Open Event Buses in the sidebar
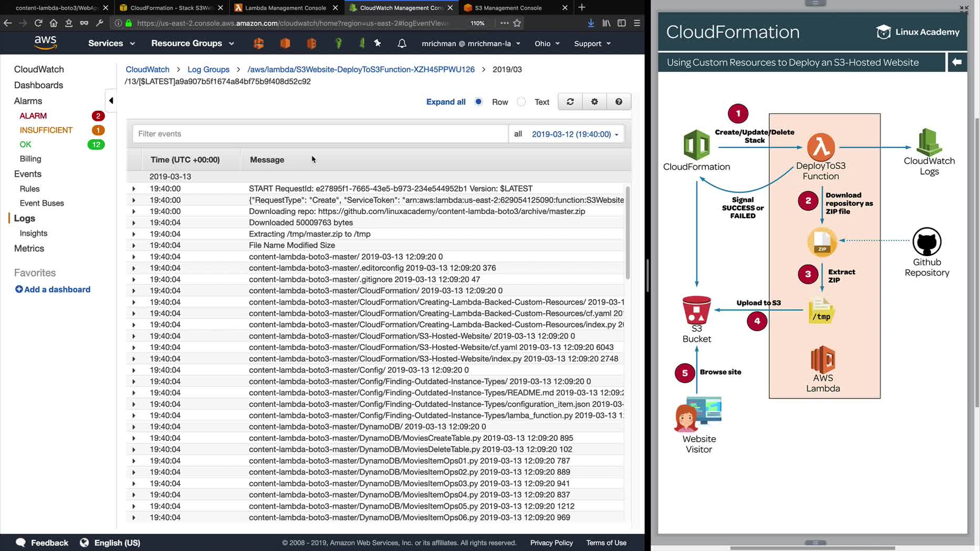The height and width of the screenshot is (551, 980). (42, 204)
